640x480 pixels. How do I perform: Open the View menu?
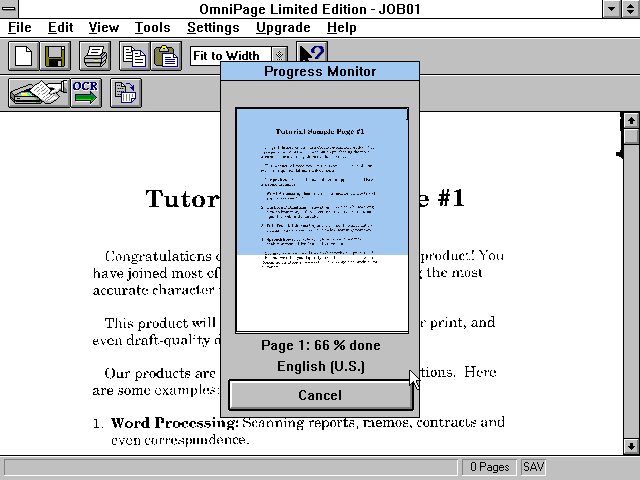[104, 27]
